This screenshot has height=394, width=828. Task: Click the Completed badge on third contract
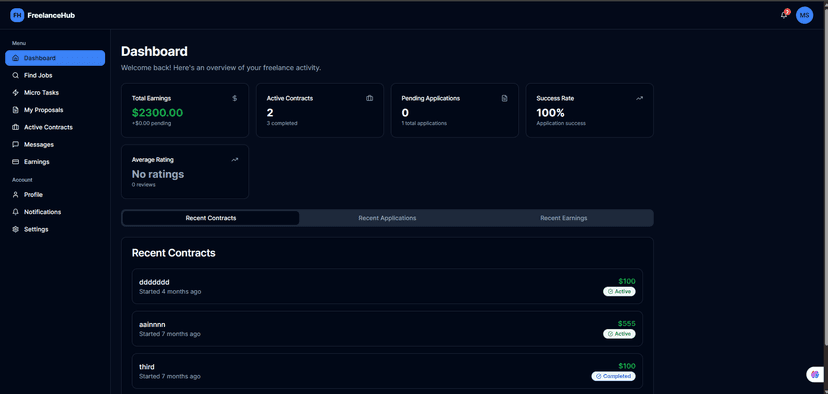[613, 376]
